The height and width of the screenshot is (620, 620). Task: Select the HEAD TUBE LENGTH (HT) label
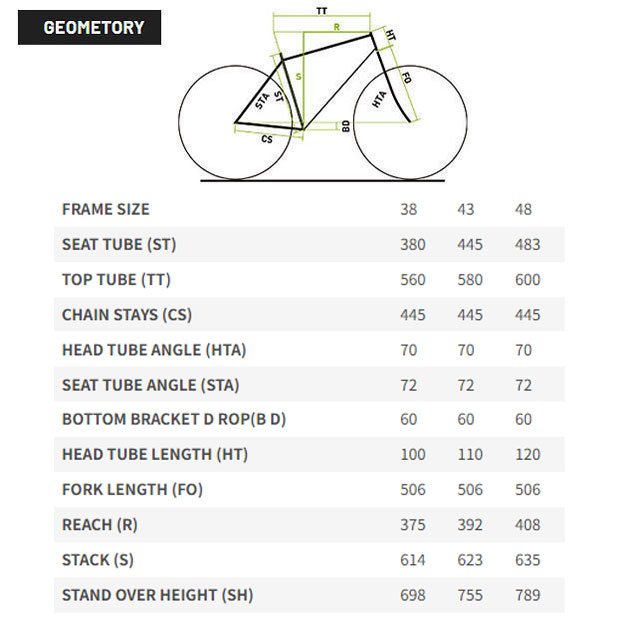coord(155,454)
